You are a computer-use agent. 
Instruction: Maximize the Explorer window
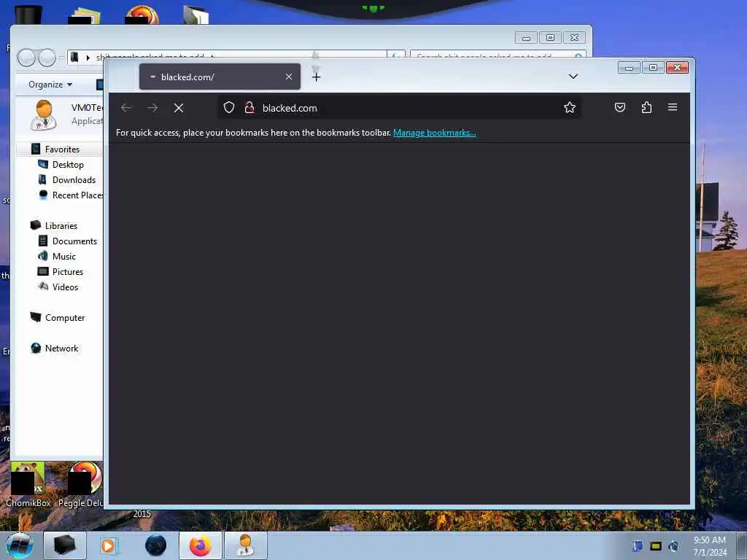tap(550, 38)
